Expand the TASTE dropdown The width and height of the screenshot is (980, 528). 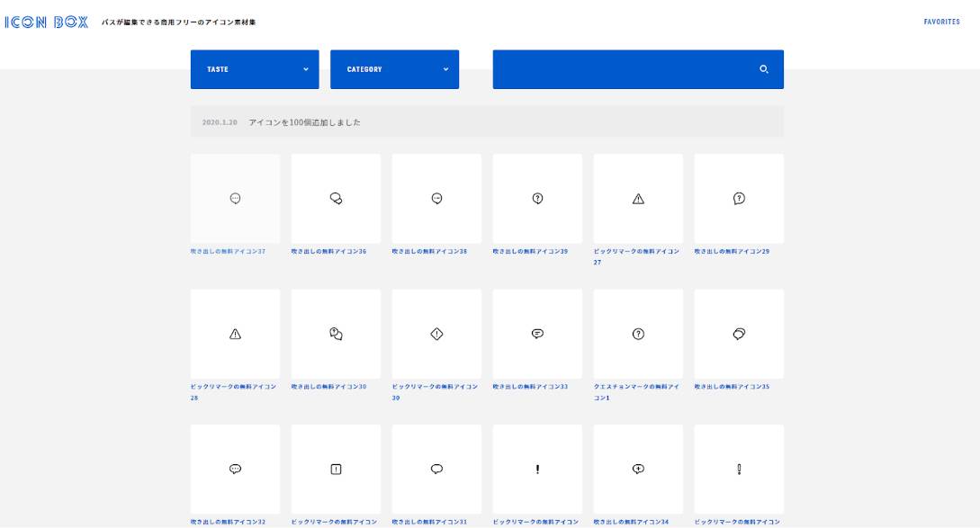click(x=254, y=68)
